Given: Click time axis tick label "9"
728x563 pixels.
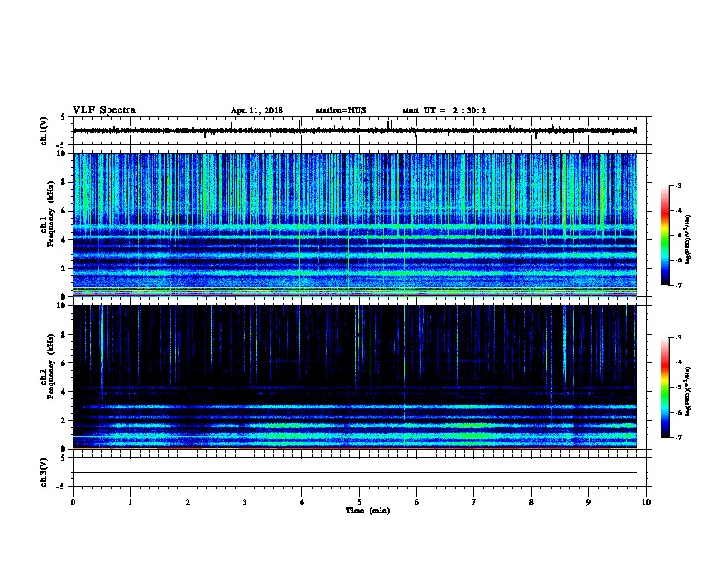Looking at the screenshot, I should 588,502.
